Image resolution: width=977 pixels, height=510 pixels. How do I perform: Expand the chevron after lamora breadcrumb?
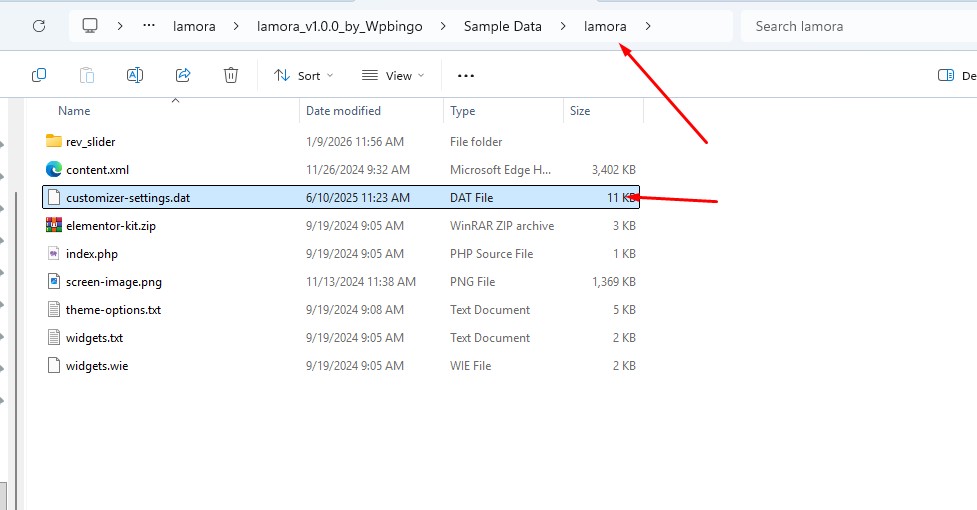(x=648, y=26)
